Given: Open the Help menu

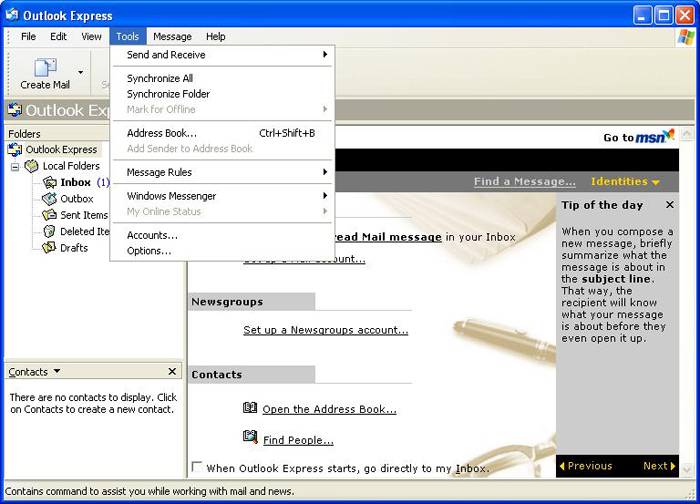Looking at the screenshot, I should [216, 37].
